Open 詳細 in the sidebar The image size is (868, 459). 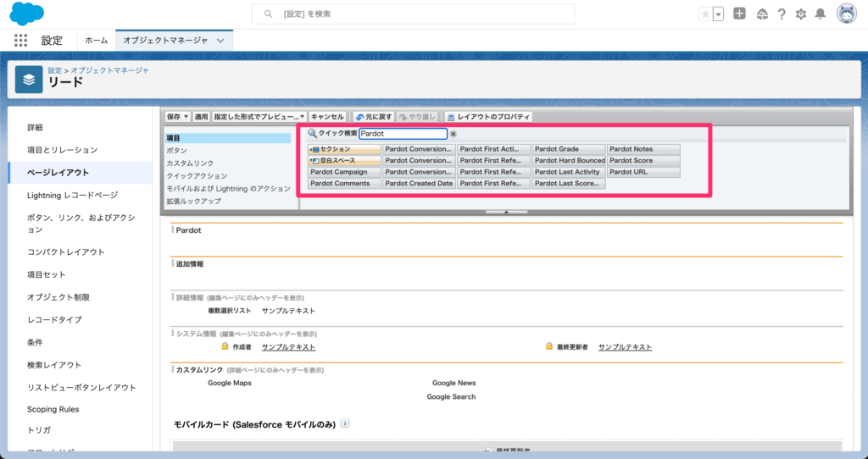[x=35, y=128]
